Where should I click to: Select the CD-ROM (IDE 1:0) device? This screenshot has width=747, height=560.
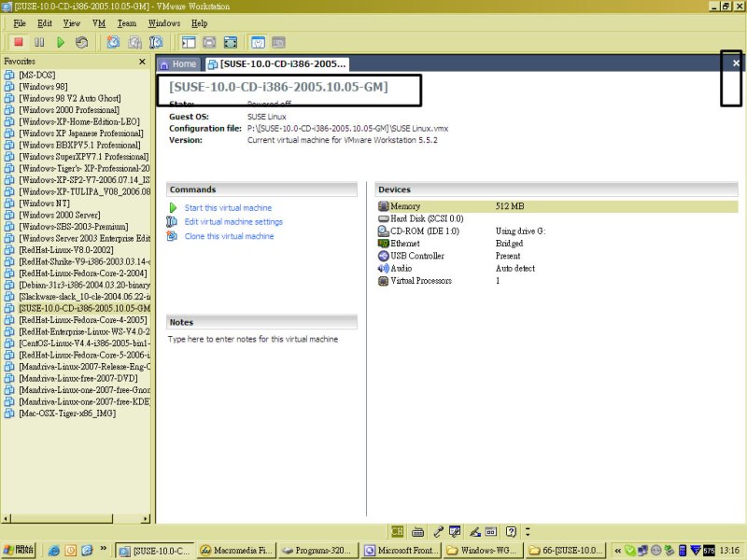pyautogui.click(x=557, y=231)
